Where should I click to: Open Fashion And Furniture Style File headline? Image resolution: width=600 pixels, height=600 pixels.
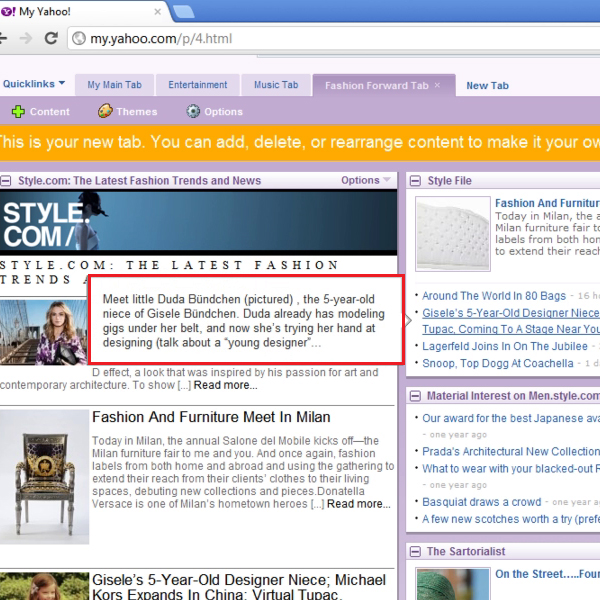[547, 203]
